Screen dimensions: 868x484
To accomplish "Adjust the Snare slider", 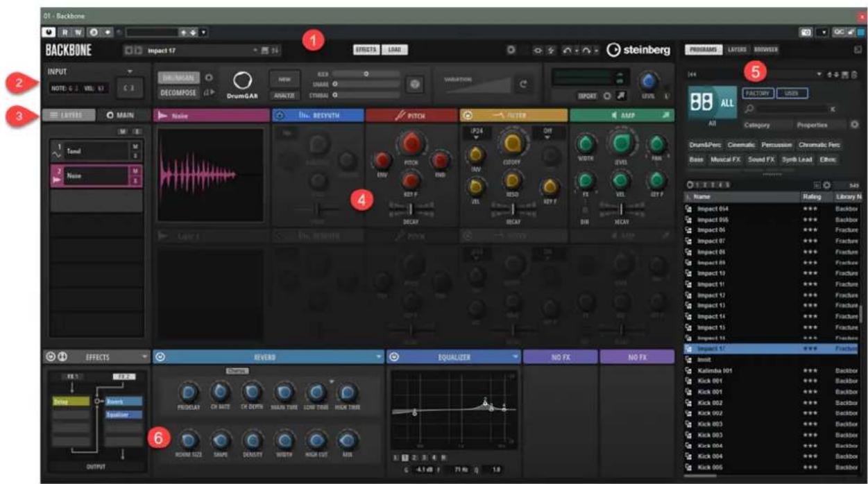I will [x=366, y=84].
